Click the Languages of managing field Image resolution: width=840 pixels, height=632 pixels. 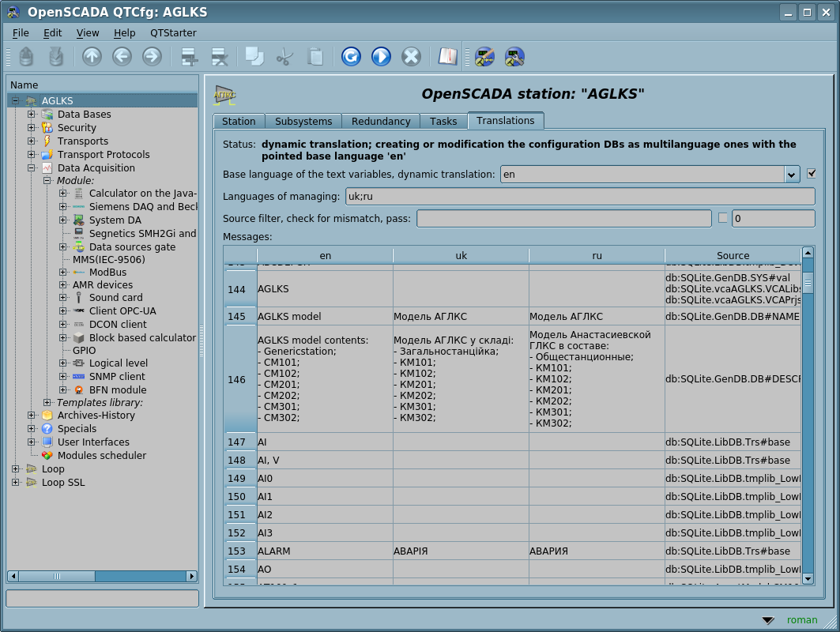580,197
